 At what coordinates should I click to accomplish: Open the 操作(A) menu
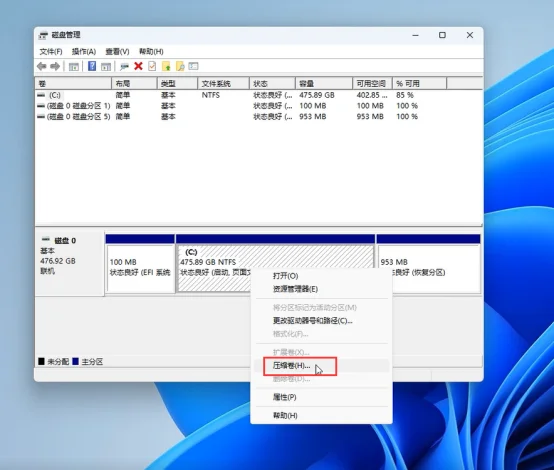[84, 52]
